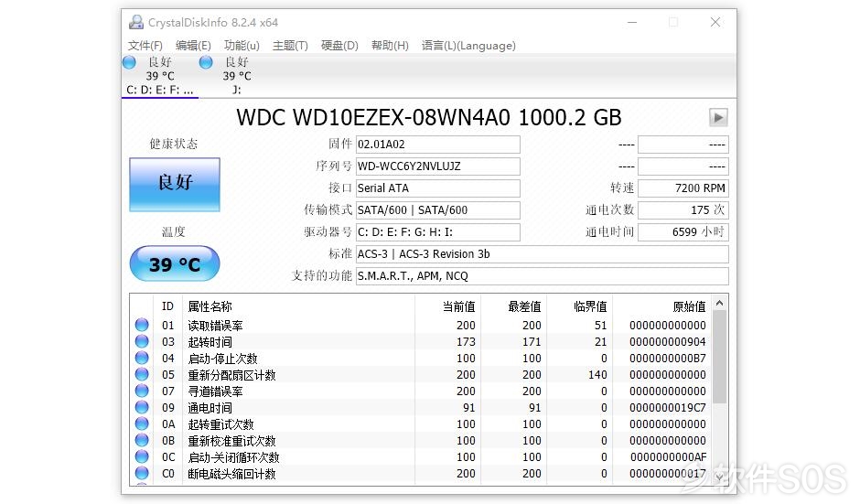The height and width of the screenshot is (504, 860).
Task: Click the 最差值 column header
Action: pos(524,306)
